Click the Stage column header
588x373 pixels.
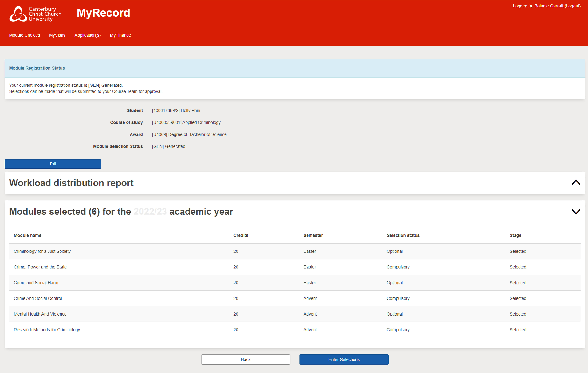(x=515, y=235)
